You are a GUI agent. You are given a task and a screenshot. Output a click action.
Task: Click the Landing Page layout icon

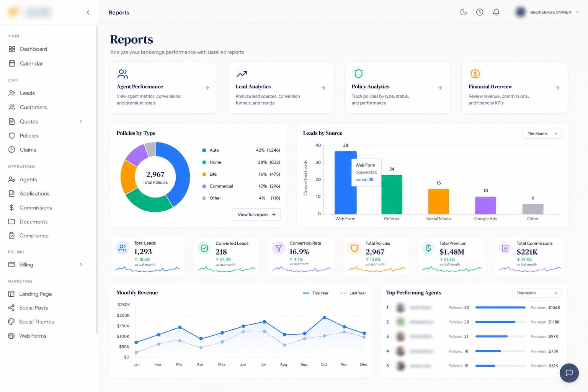pyautogui.click(x=11, y=294)
